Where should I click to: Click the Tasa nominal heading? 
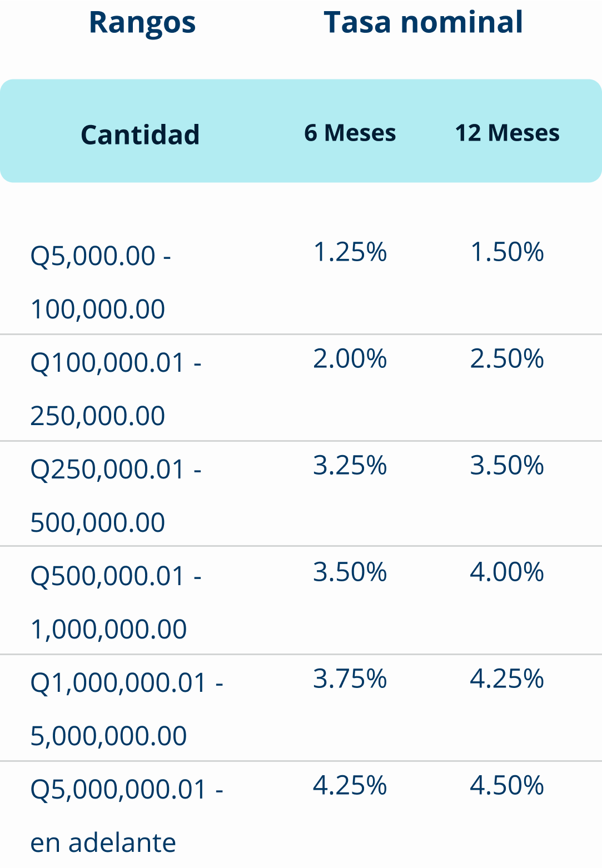[x=423, y=23]
